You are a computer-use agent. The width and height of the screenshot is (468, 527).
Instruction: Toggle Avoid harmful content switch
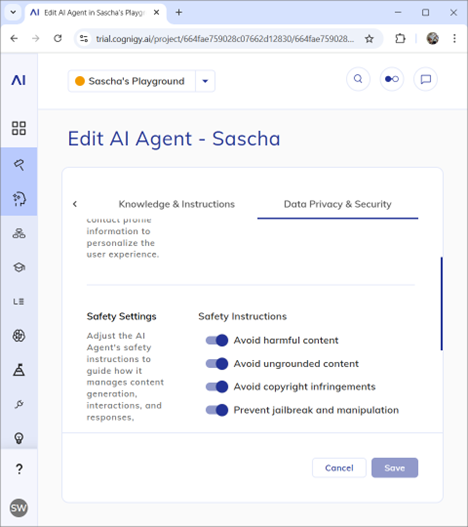217,340
